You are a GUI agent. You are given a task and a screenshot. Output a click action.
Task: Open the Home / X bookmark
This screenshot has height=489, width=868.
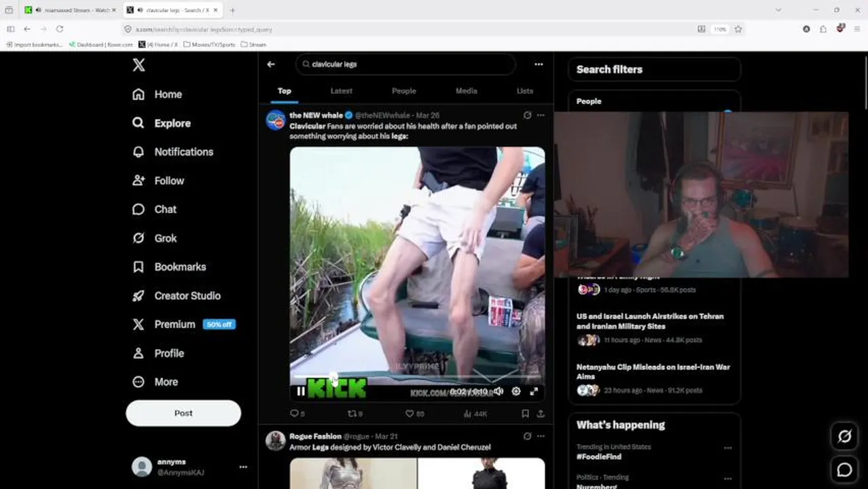tap(158, 45)
